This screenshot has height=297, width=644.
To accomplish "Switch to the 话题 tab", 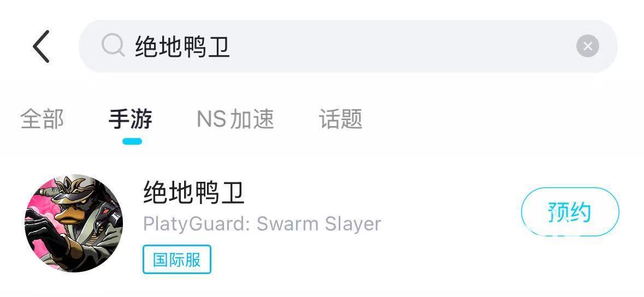I will click(340, 119).
